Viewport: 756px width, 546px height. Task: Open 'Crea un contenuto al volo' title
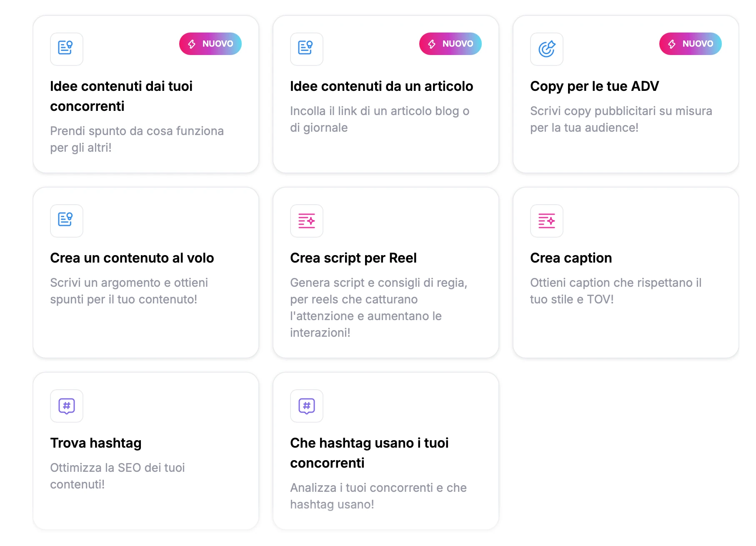(x=132, y=258)
